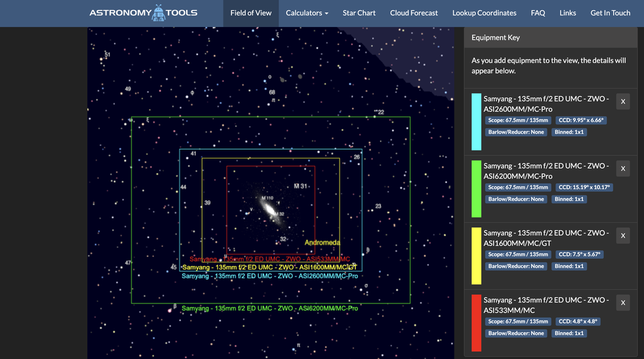This screenshot has height=359, width=644.
Task: Open the FAQ page
Action: pyautogui.click(x=538, y=13)
